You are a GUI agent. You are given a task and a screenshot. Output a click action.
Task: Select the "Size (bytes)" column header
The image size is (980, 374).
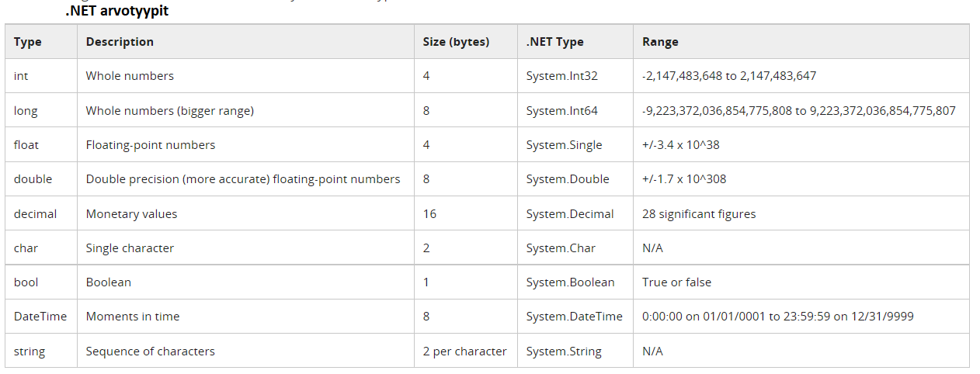tap(456, 42)
